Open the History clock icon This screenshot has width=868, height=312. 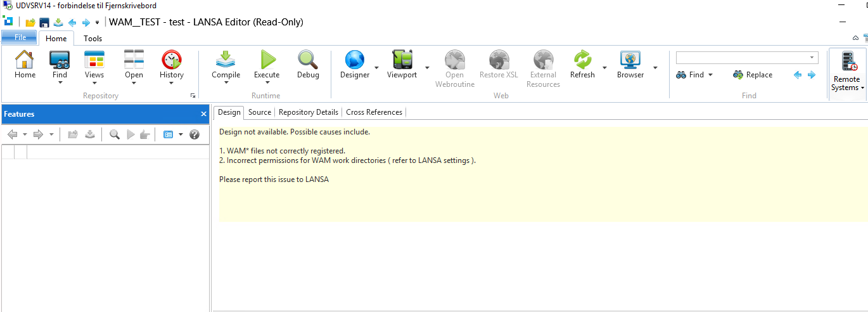click(x=171, y=60)
